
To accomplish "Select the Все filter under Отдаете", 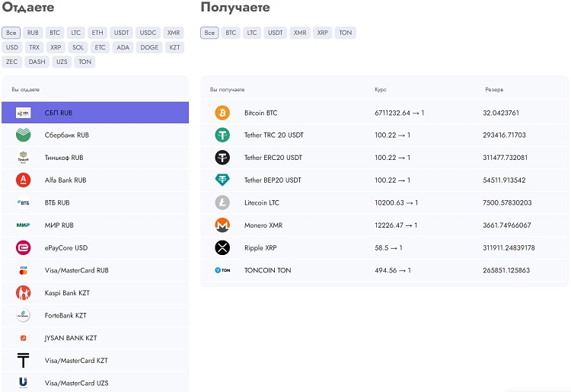I will [11, 33].
